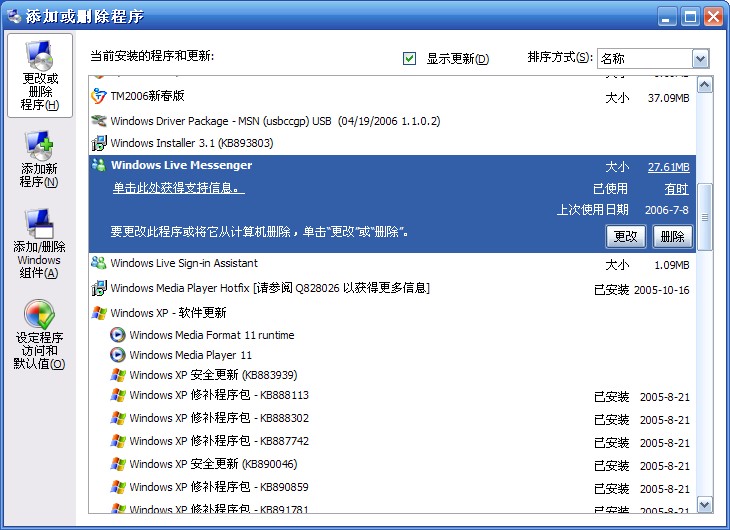Image resolution: width=730 pixels, height=530 pixels.
Task: Click the TM2006新春版 program icon
Action: [x=98, y=96]
